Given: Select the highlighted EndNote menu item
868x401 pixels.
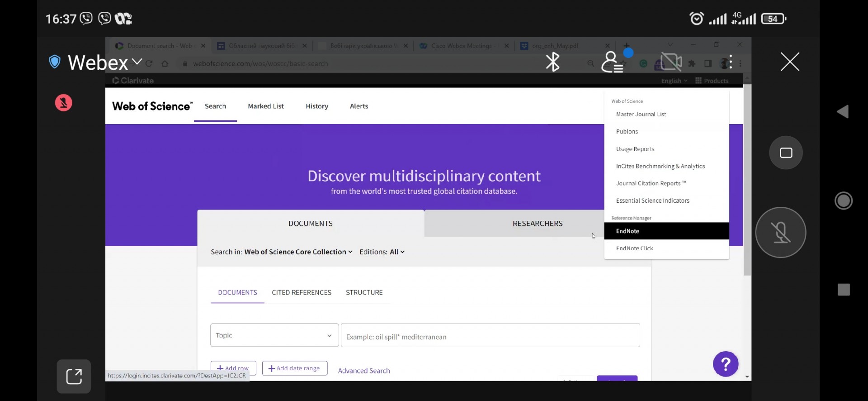Looking at the screenshot, I should (x=667, y=231).
